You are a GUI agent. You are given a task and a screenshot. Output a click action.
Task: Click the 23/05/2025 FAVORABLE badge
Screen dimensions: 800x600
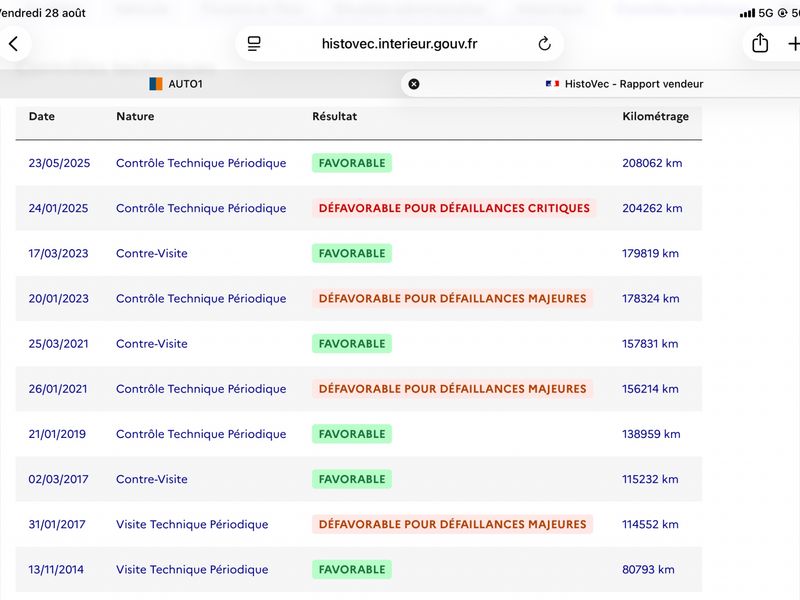[352, 163]
